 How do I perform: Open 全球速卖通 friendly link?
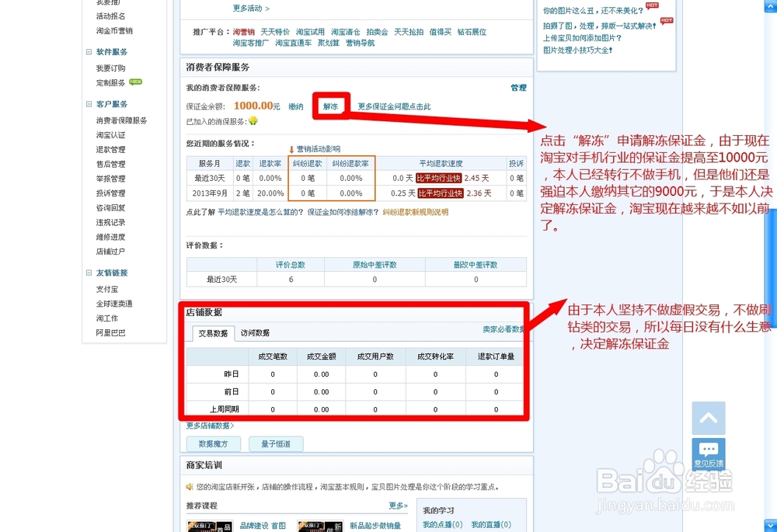click(x=114, y=304)
